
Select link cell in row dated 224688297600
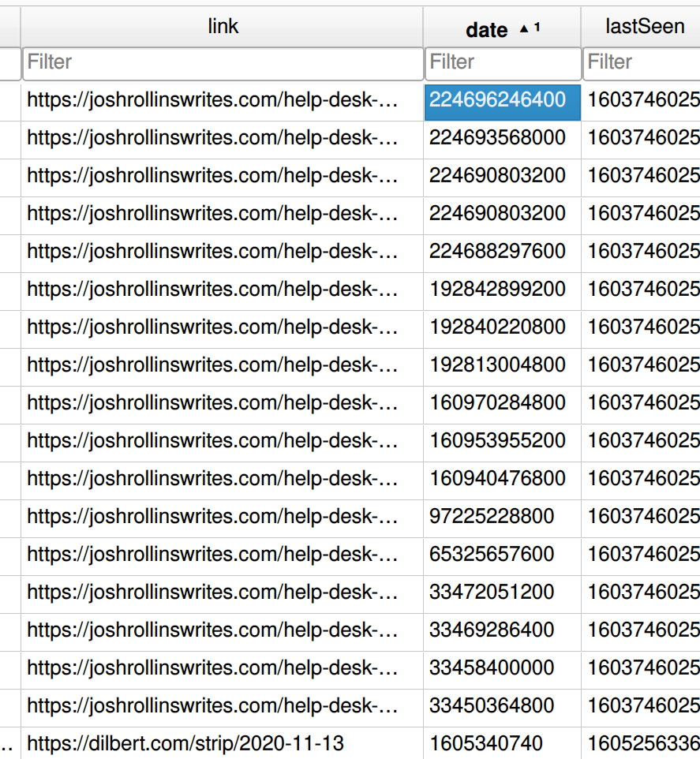tap(223, 253)
